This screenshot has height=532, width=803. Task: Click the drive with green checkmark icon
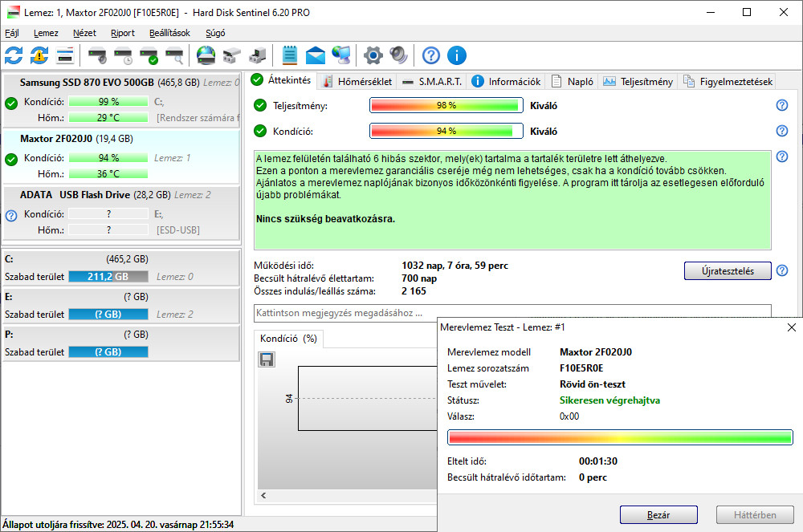point(149,55)
